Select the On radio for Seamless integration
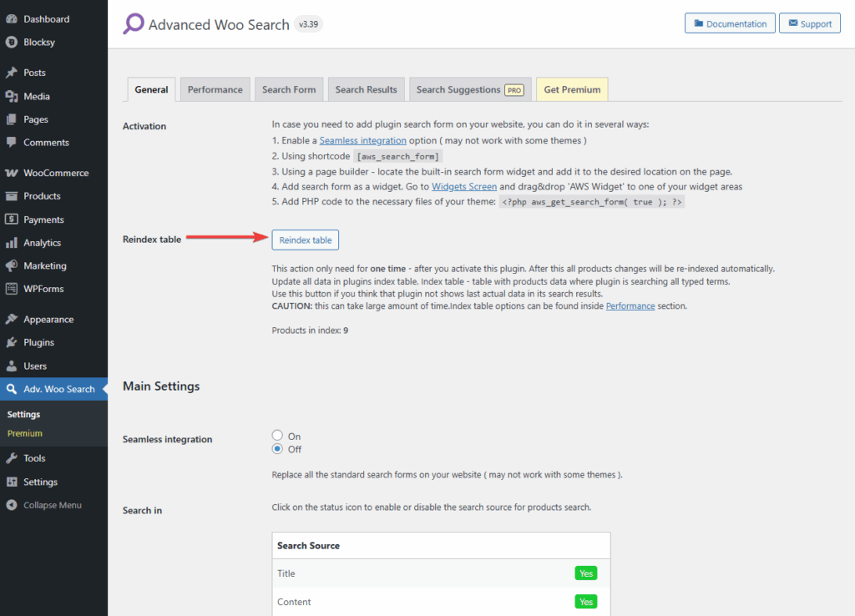This screenshot has width=855, height=616. tap(276, 435)
